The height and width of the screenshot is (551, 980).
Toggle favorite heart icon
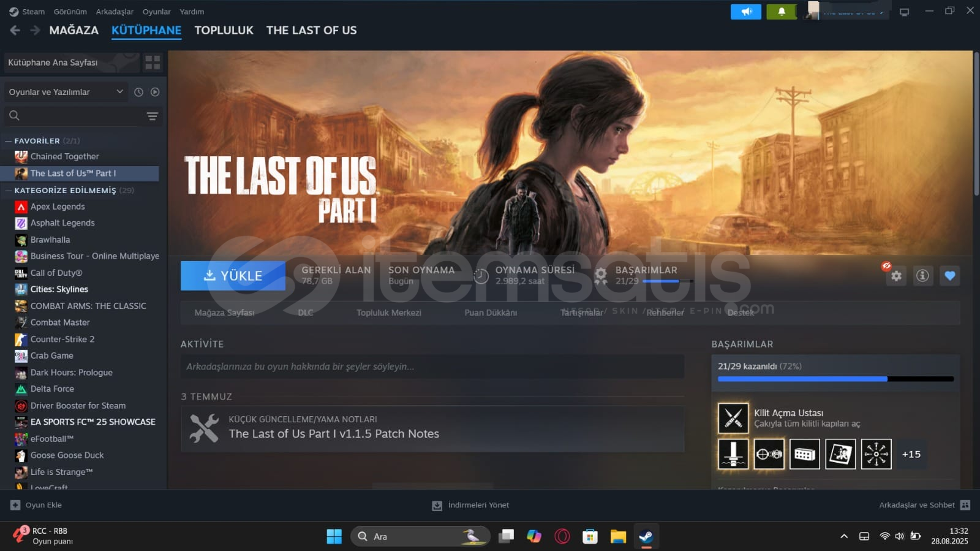point(949,276)
